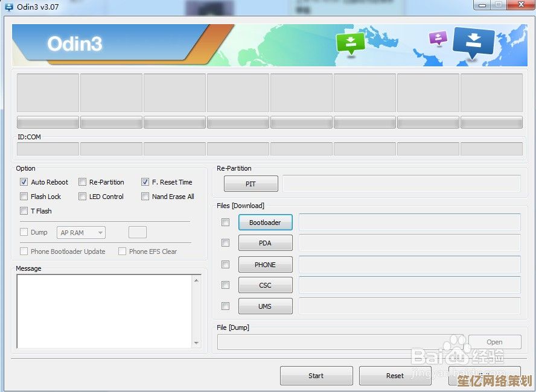Click the Message box scroll down arrow
536x392 pixels.
coord(196,343)
